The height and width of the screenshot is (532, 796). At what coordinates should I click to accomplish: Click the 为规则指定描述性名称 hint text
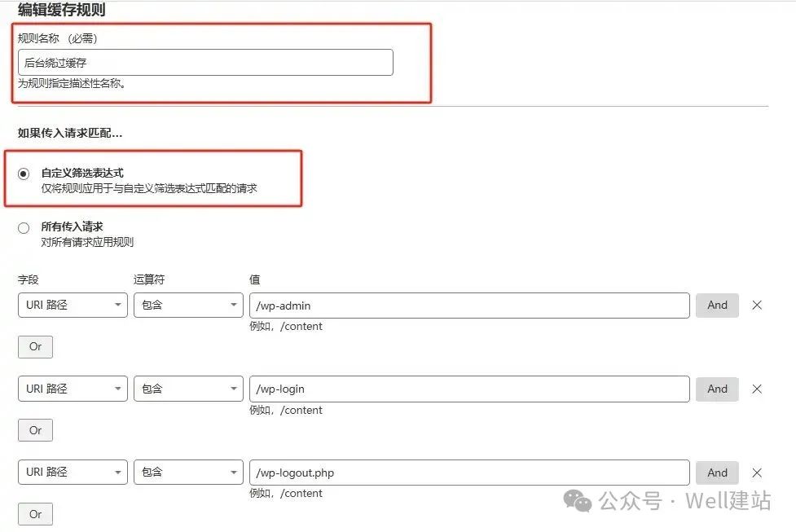72,83
